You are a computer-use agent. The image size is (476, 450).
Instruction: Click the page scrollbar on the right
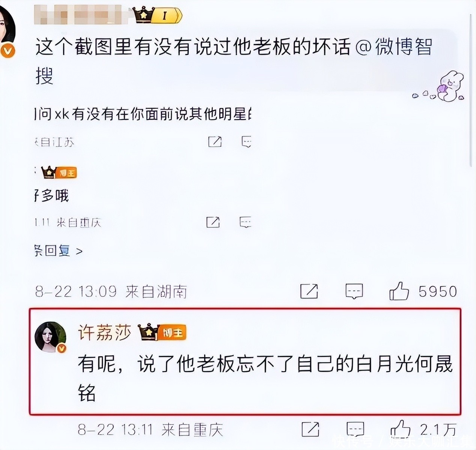click(471, 90)
